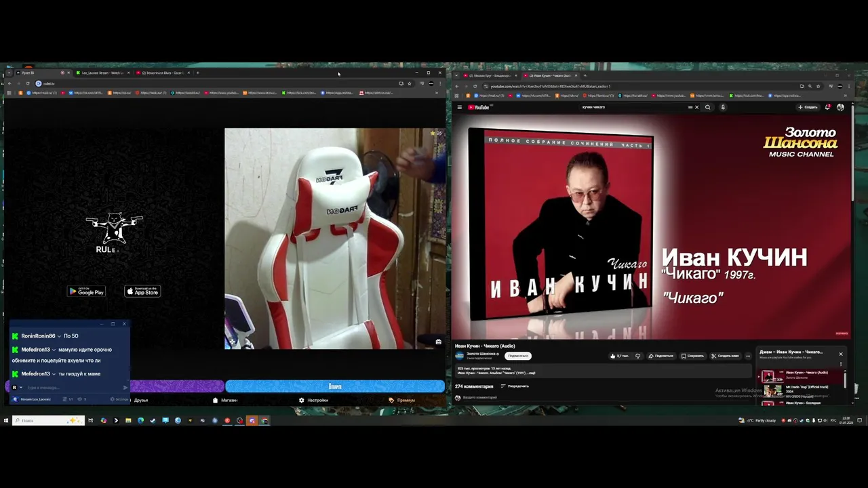This screenshot has width=868, height=488.
Task: Go back in the YouTube browser window
Action: 456,86
